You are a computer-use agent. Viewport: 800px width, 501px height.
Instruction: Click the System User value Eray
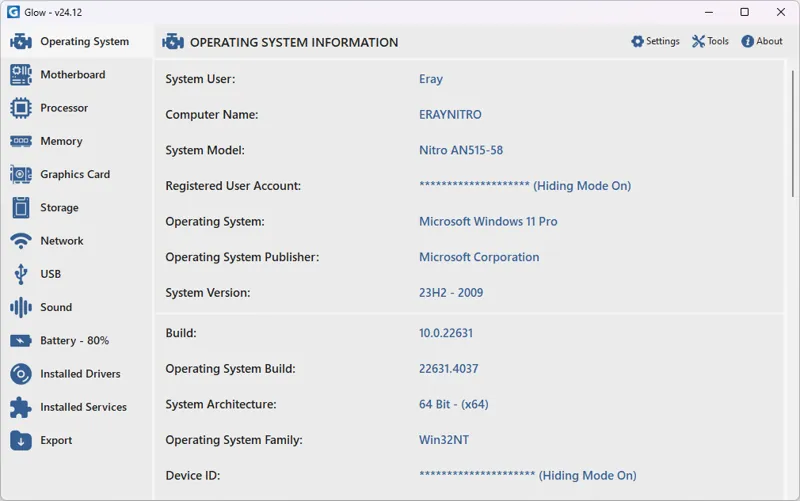431,79
